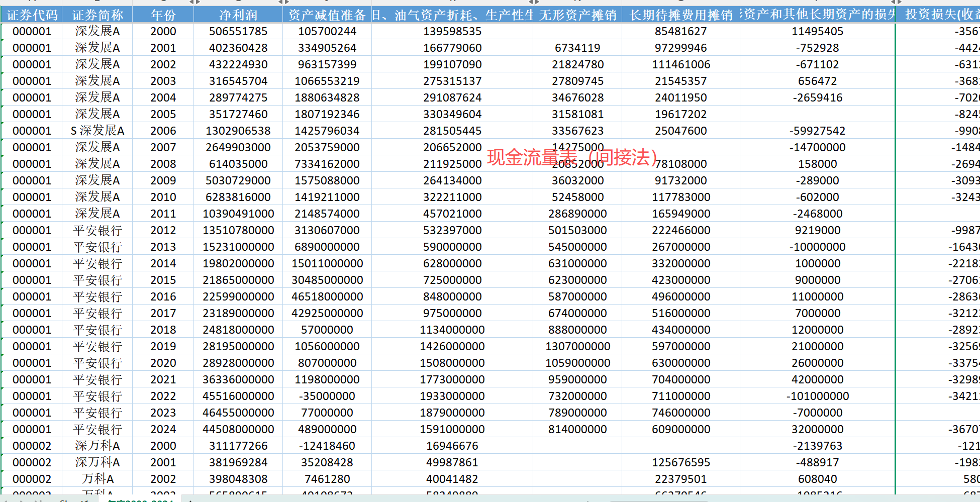The height and width of the screenshot is (502, 980).
Task: Click the cell with 11495405
Action: [x=818, y=31]
